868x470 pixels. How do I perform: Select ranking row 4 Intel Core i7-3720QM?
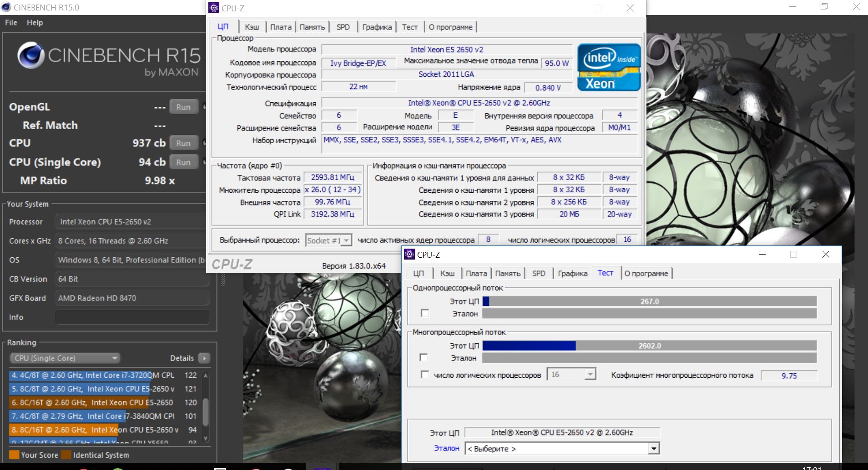(104, 375)
